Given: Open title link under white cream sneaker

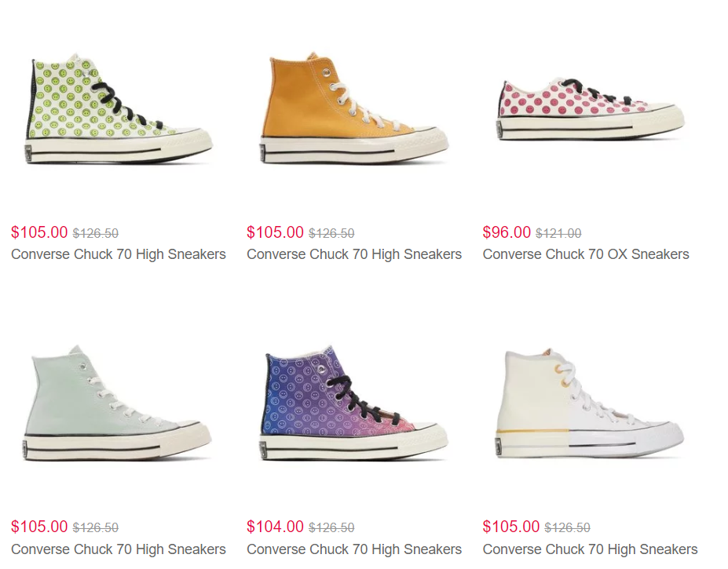Looking at the screenshot, I should pos(590,549).
